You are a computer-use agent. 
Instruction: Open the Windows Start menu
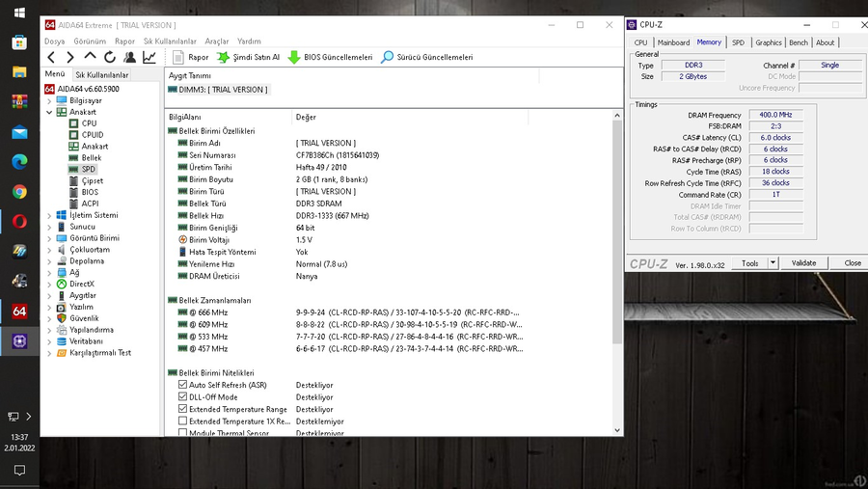[19, 13]
